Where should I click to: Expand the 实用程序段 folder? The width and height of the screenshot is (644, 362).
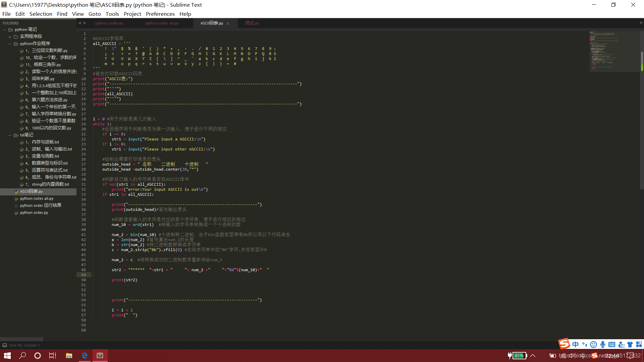click(x=10, y=37)
